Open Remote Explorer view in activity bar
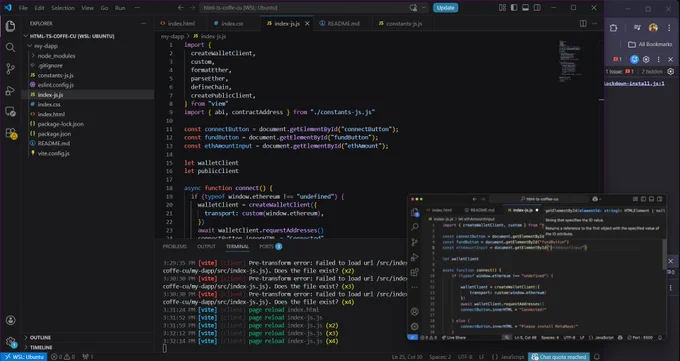The width and height of the screenshot is (680, 361). [x=10, y=112]
